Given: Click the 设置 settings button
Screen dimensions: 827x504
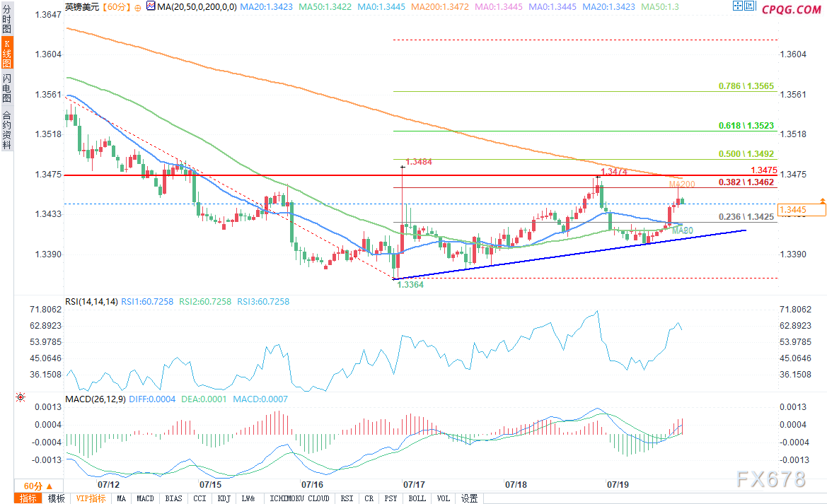Looking at the screenshot, I should (469, 498).
